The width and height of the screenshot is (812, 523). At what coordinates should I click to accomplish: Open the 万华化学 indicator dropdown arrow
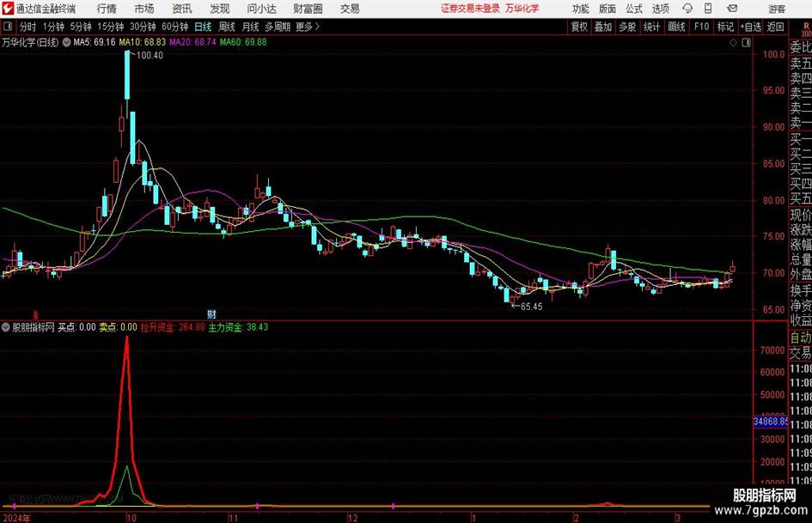tap(66, 42)
